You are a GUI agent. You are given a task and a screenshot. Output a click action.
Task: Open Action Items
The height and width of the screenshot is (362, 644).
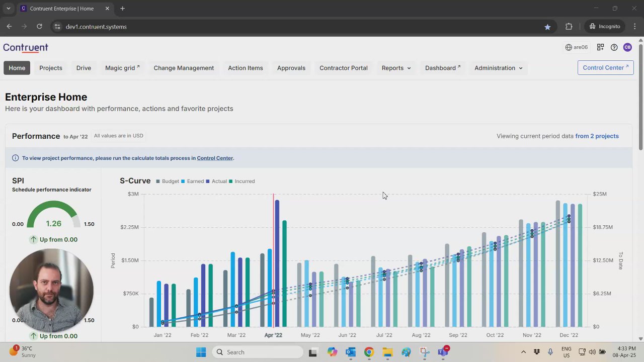click(x=246, y=68)
